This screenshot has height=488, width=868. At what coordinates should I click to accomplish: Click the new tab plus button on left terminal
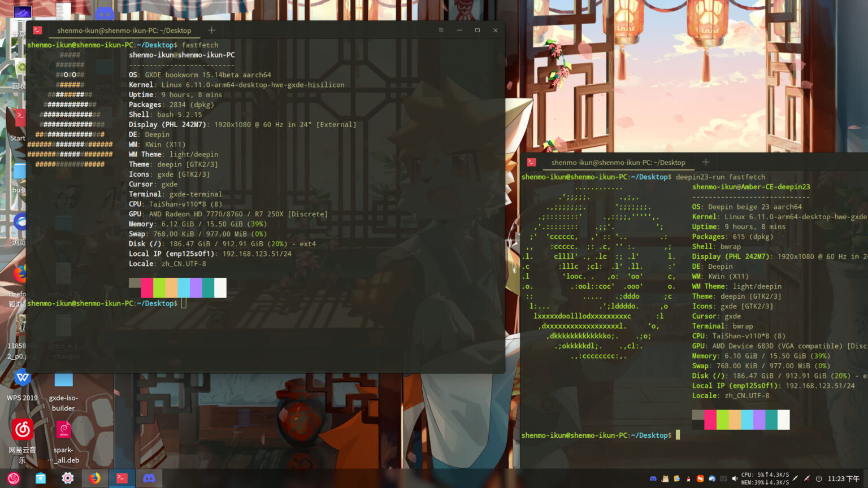tap(212, 30)
